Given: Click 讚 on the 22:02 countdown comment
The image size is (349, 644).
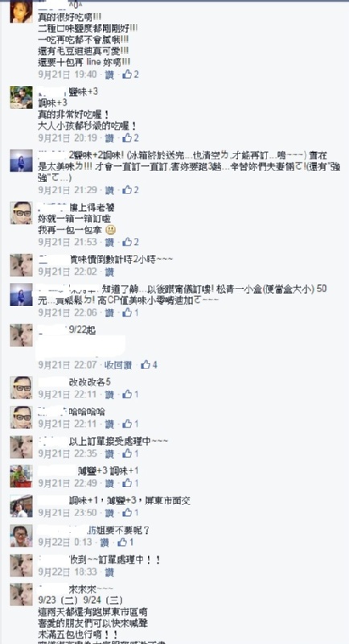Looking at the screenshot, I should [109, 272].
